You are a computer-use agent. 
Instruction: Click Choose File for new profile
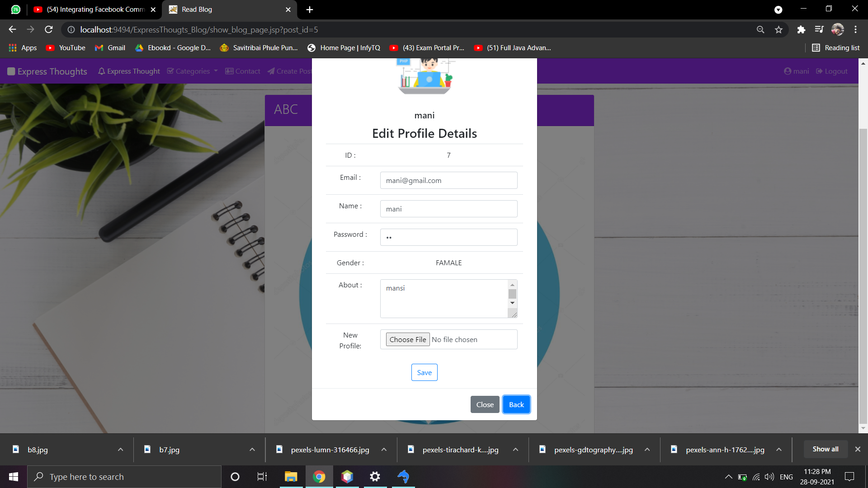[407, 339]
